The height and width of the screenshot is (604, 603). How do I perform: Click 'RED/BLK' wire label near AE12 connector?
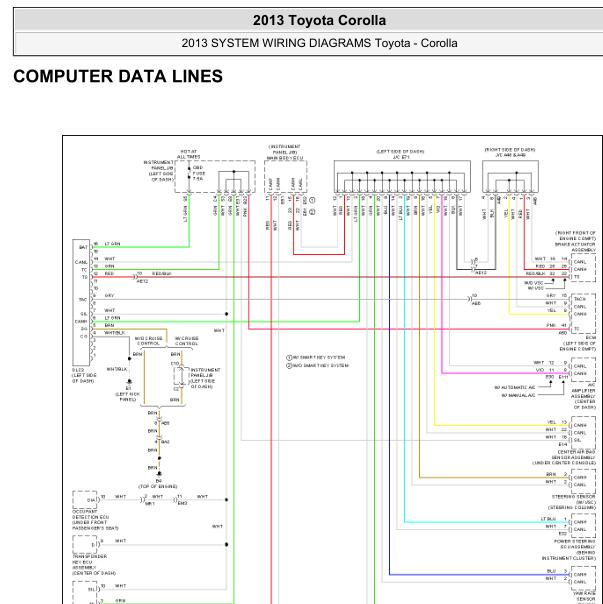tap(161, 273)
